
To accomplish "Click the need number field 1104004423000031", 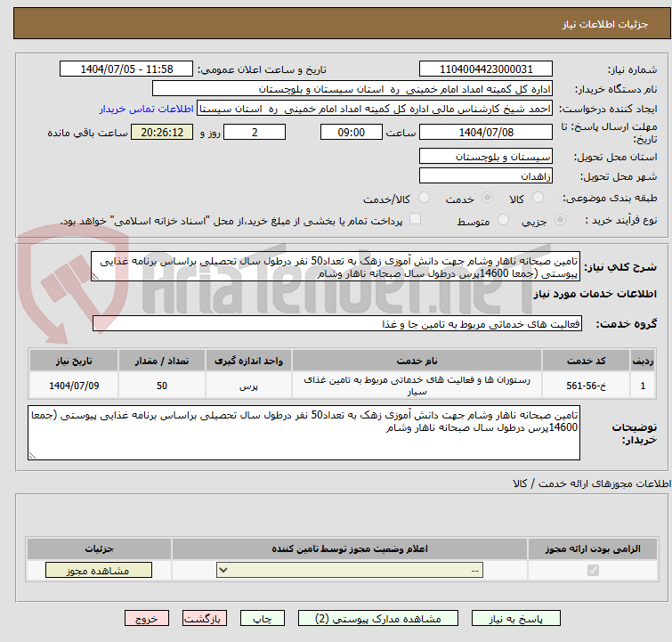I will pos(486,69).
